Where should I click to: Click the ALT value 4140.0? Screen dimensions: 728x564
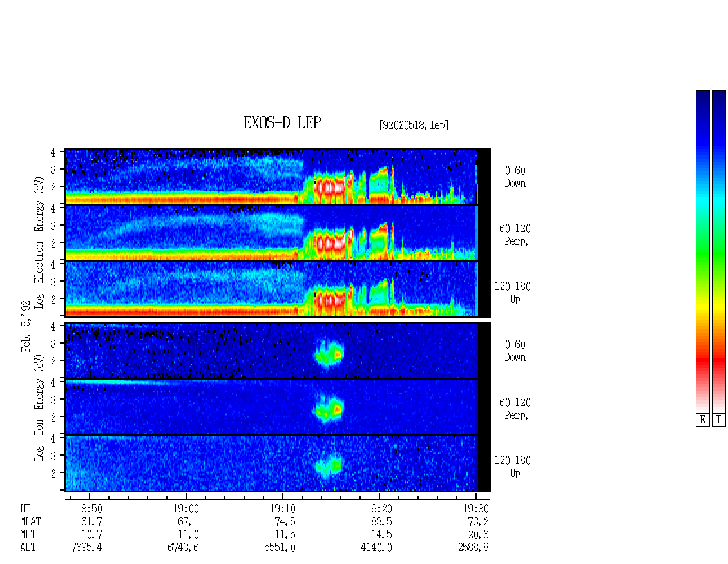point(376,548)
